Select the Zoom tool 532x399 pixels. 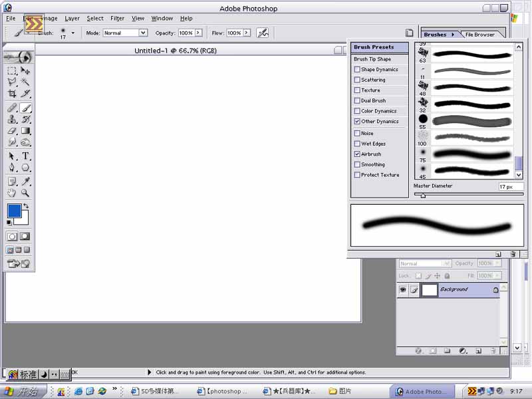(25, 193)
